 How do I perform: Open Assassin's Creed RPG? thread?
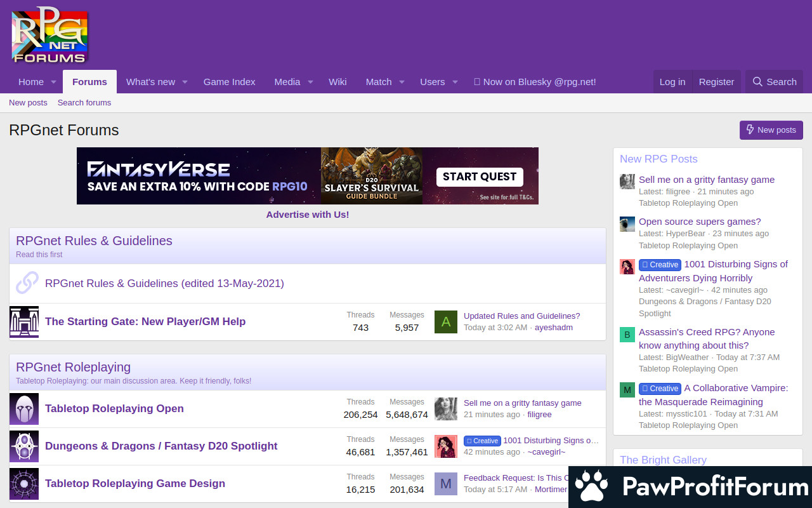[707, 339]
